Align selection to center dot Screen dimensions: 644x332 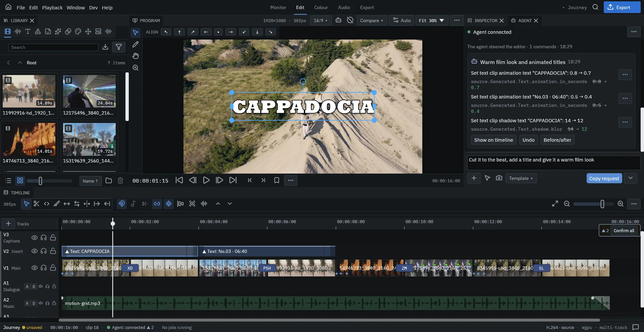(x=218, y=32)
